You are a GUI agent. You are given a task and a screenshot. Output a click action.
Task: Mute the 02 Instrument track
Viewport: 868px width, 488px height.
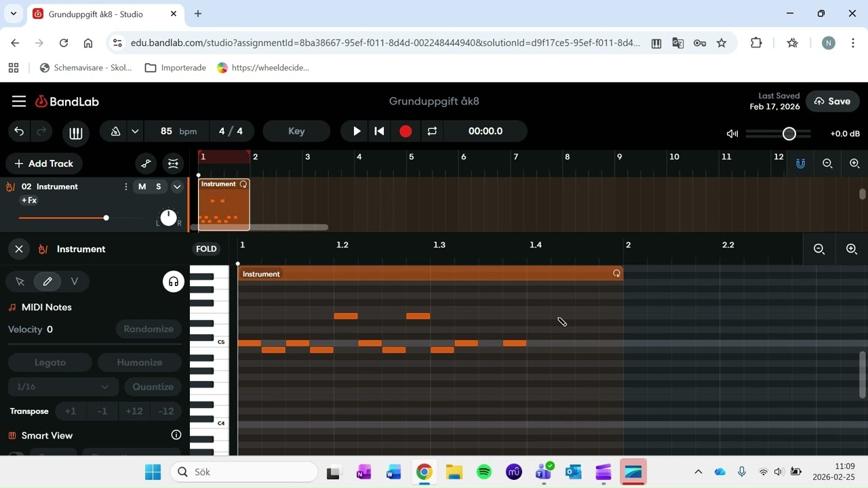[142, 186]
